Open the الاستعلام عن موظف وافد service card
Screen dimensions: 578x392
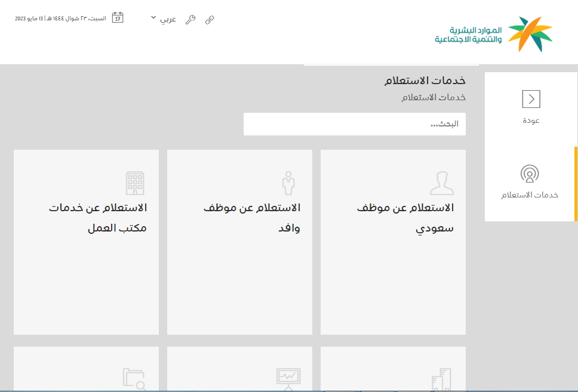coord(239,242)
